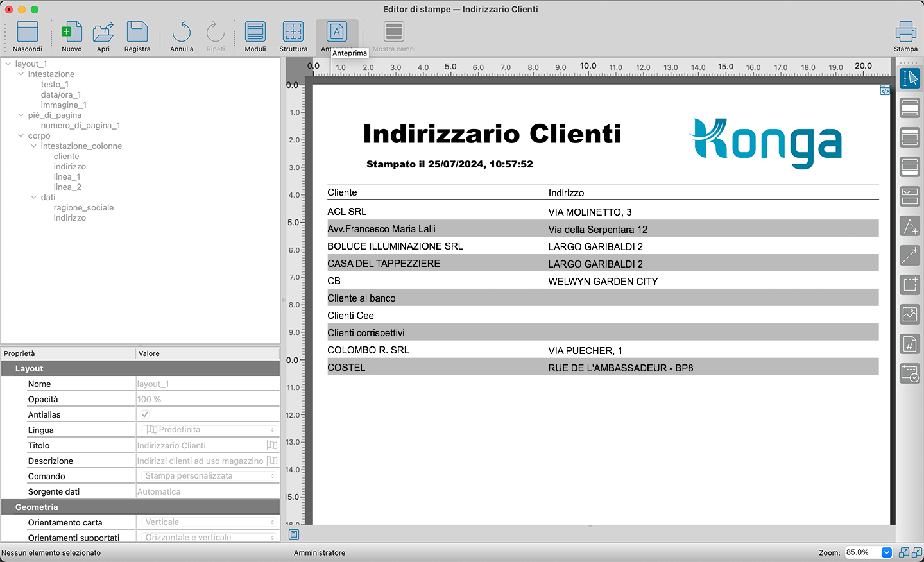The image size is (924, 562).
Task: Select the date/calendar element tool
Action: (910, 373)
